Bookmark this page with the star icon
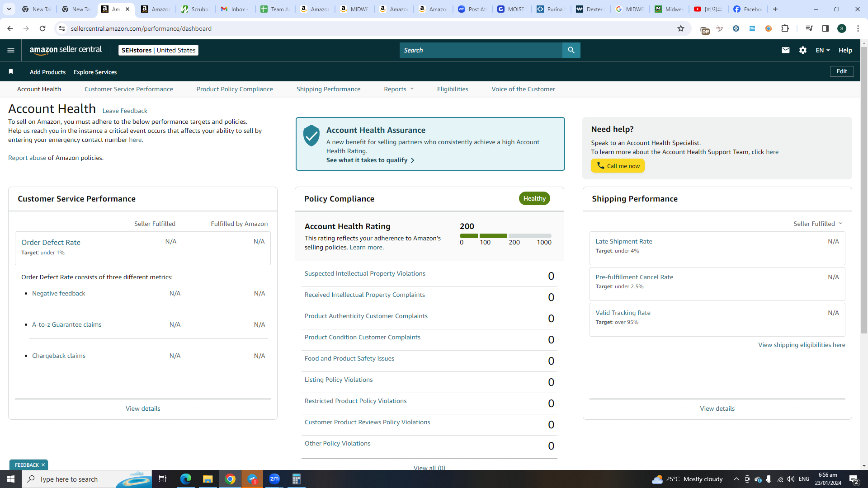Screen dimensions: 868x488 (681, 28)
